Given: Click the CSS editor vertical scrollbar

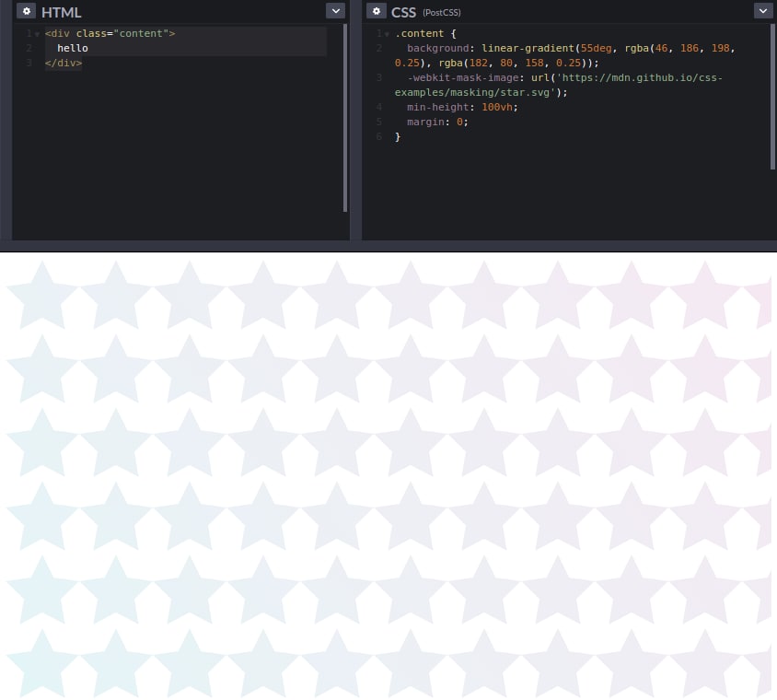Looking at the screenshot, I should coord(772,97).
